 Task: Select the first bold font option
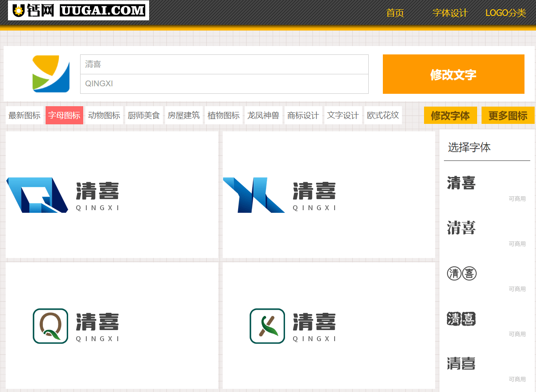point(461,183)
